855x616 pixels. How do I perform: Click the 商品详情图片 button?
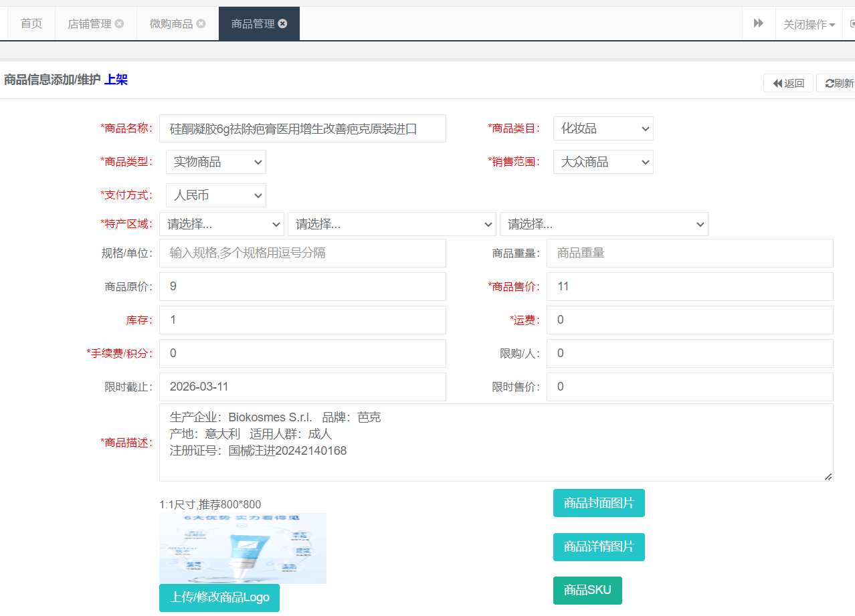click(x=599, y=547)
